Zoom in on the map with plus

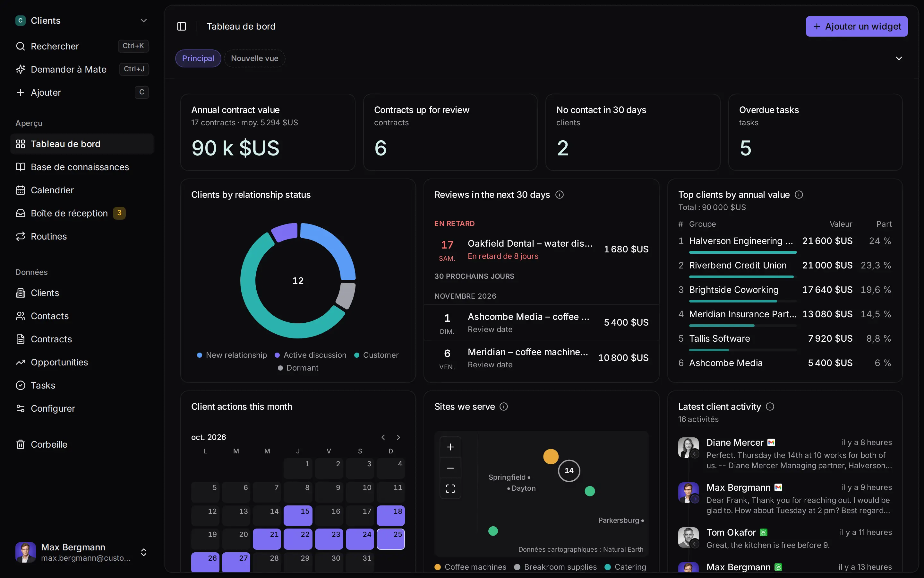[x=450, y=447]
